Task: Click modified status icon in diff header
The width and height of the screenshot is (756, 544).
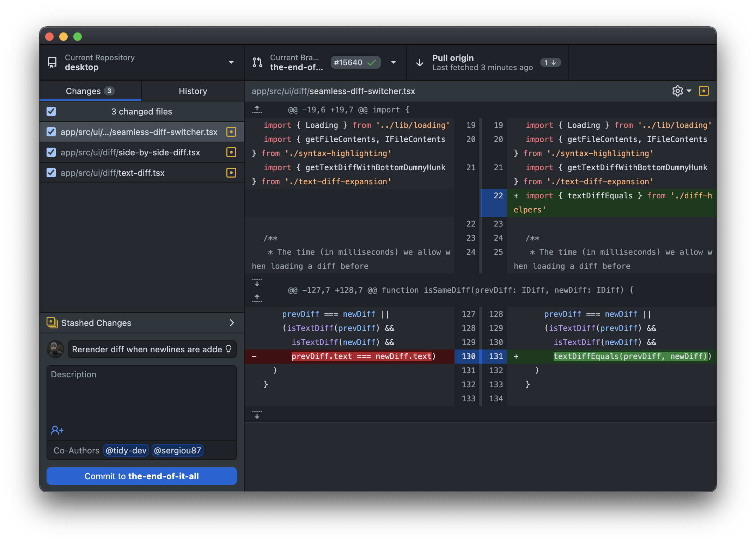Action: coord(704,91)
